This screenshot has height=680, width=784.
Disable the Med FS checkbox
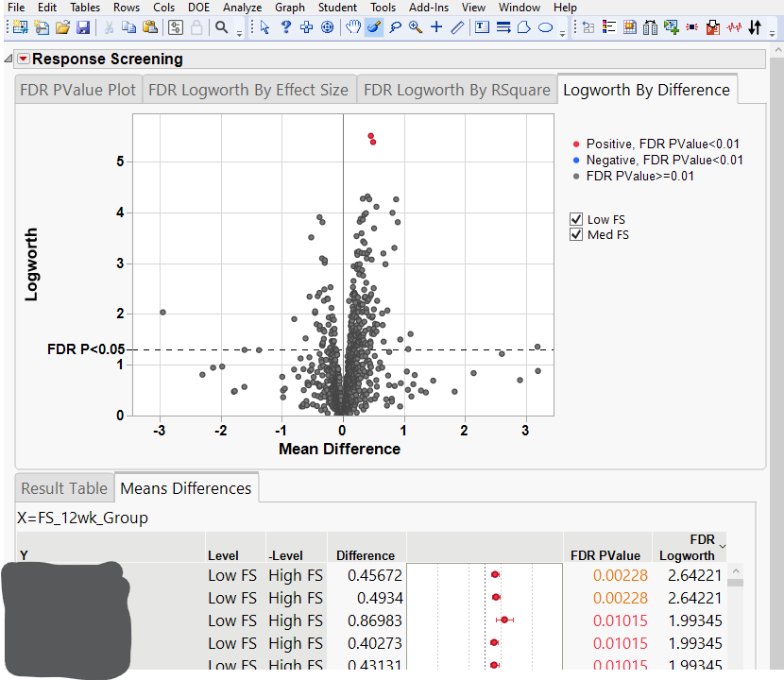(x=576, y=234)
